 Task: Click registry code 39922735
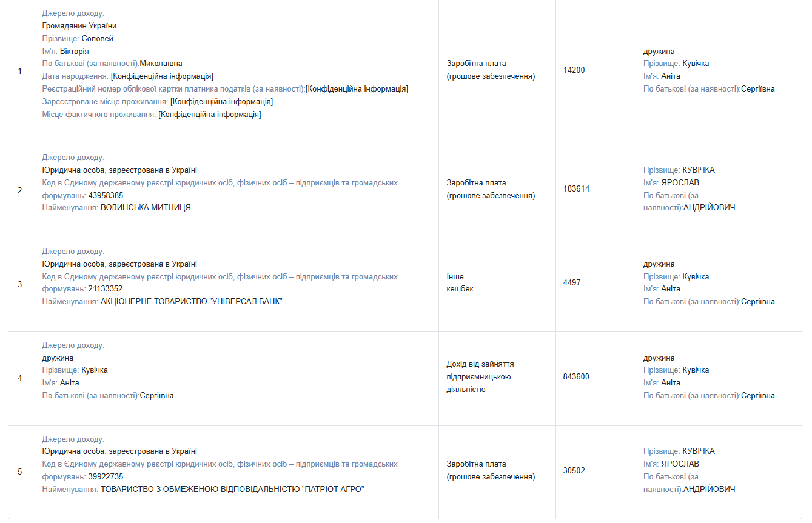tap(106, 477)
